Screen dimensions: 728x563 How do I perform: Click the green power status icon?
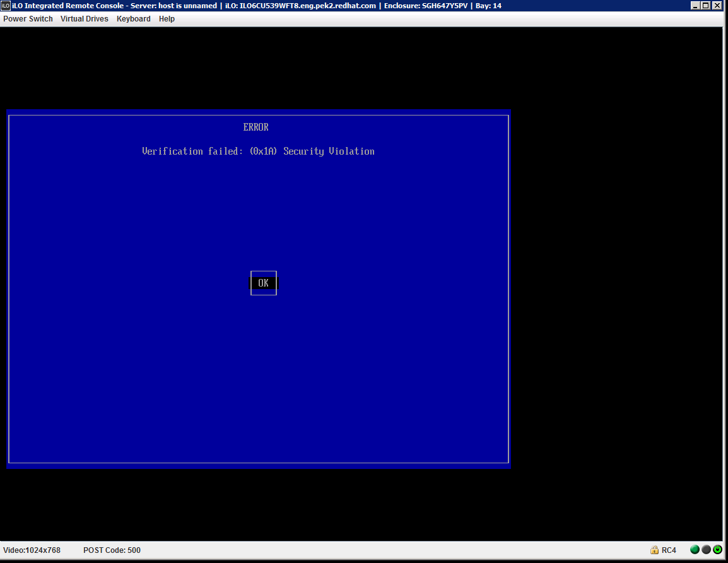click(717, 550)
